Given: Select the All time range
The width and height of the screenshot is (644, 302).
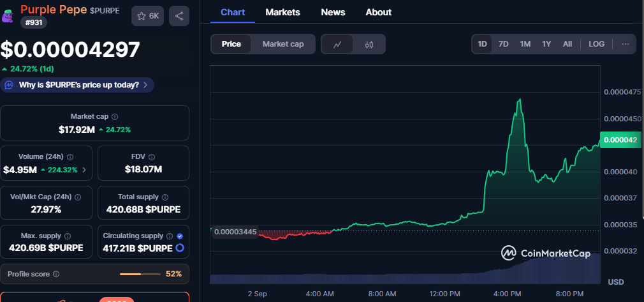Looking at the screenshot, I should point(567,44).
